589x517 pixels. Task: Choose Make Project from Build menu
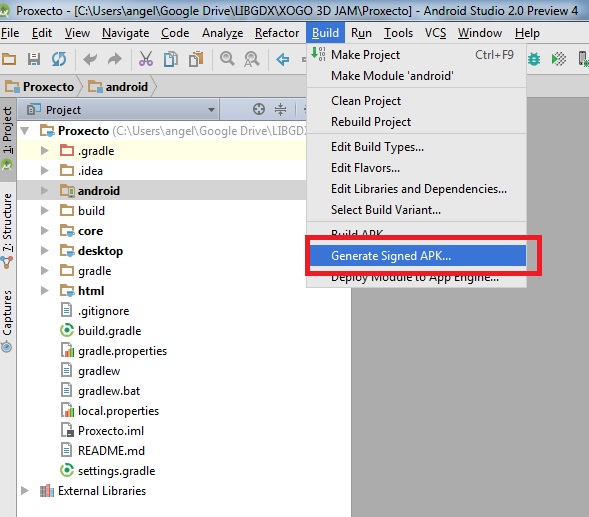point(416,55)
